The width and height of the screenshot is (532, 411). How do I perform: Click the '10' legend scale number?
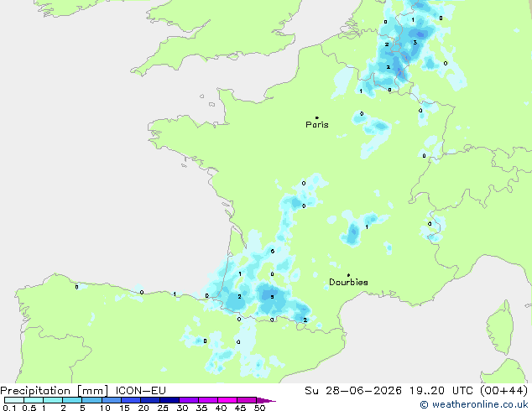[105, 408]
